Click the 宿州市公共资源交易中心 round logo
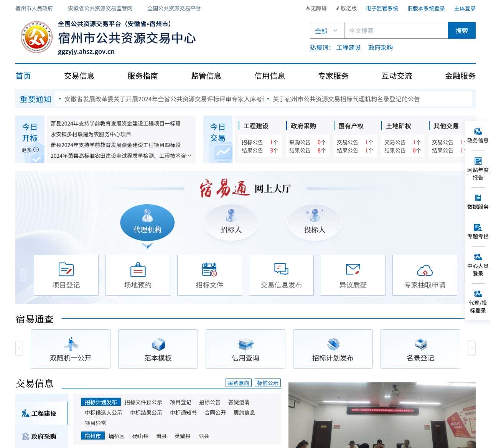The width and height of the screenshot is (491, 448). point(36,37)
